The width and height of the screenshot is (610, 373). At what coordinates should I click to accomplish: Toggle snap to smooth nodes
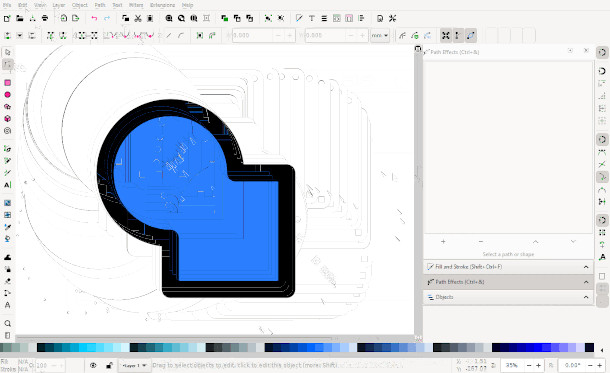pyautogui.click(x=602, y=190)
